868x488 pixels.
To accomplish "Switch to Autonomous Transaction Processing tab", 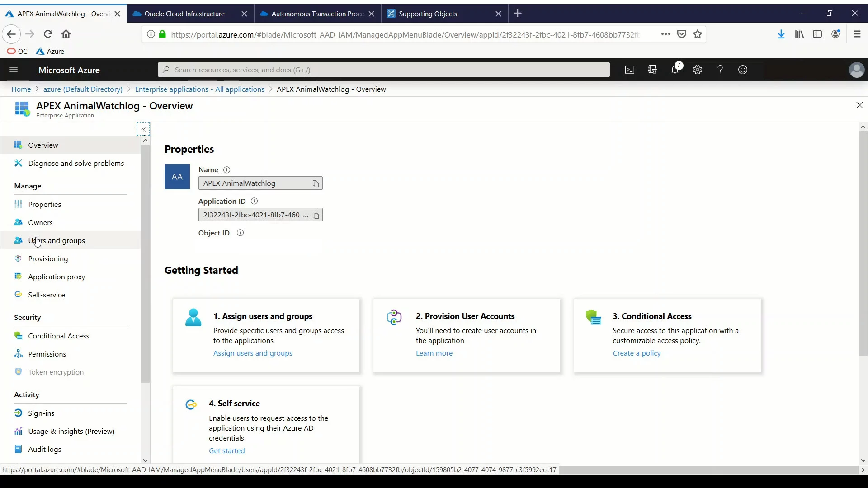I will 318,14.
